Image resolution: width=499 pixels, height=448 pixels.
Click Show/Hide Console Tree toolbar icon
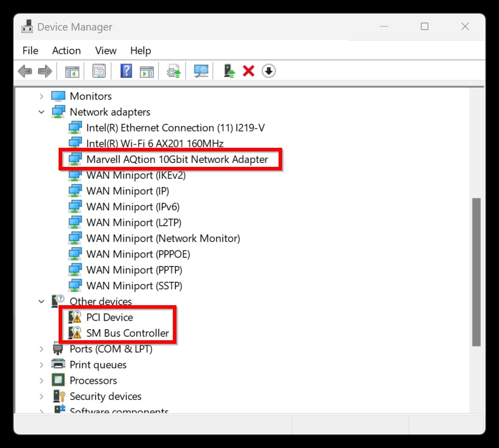tap(72, 71)
